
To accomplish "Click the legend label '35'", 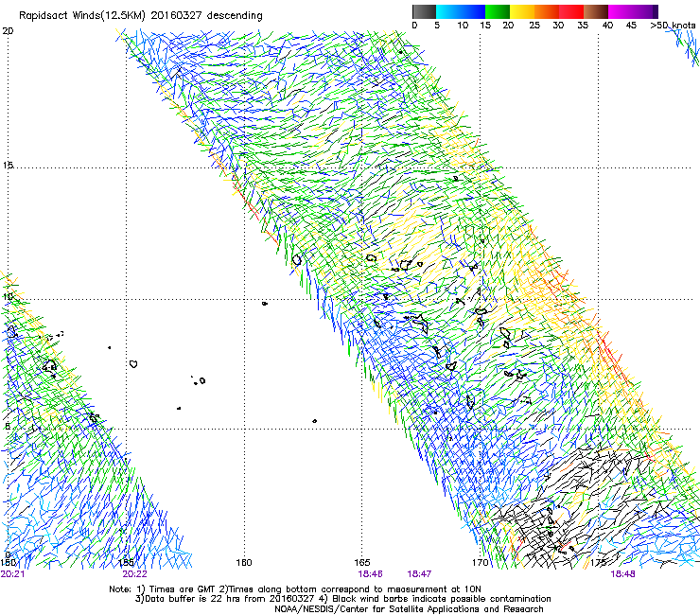I will (583, 26).
